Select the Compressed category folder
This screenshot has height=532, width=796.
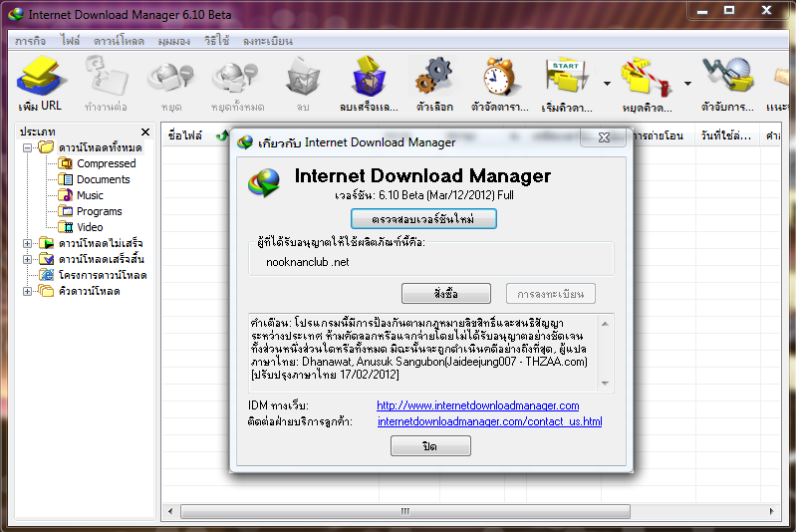click(97, 163)
